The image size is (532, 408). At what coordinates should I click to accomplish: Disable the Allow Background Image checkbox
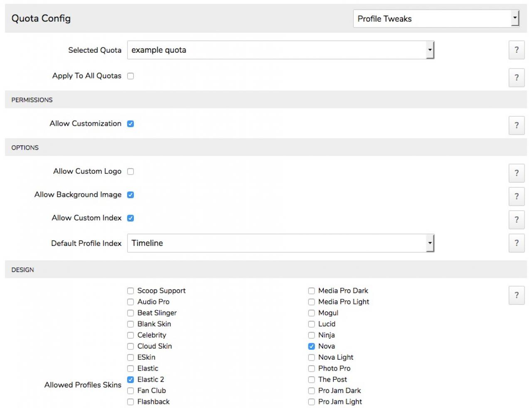point(131,195)
